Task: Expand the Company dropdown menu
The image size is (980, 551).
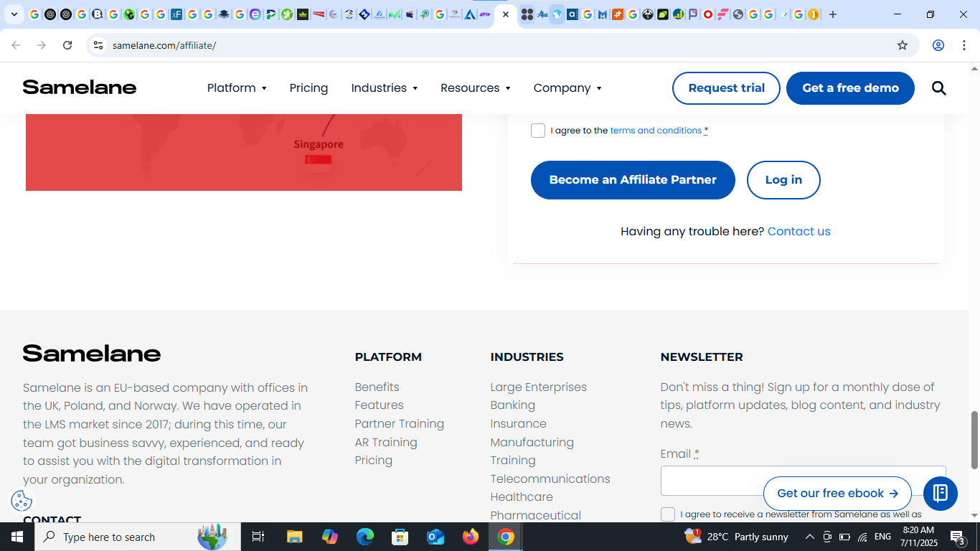Action: (x=567, y=88)
